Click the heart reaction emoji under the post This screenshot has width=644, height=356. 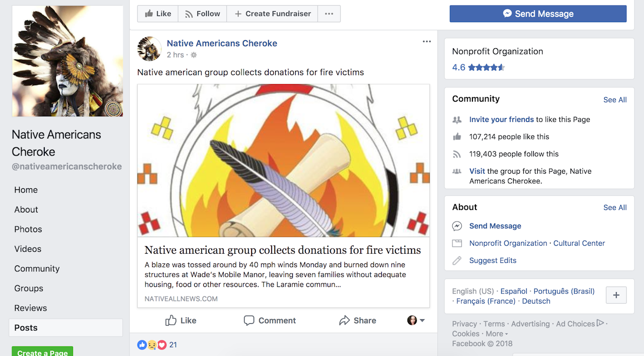click(162, 344)
